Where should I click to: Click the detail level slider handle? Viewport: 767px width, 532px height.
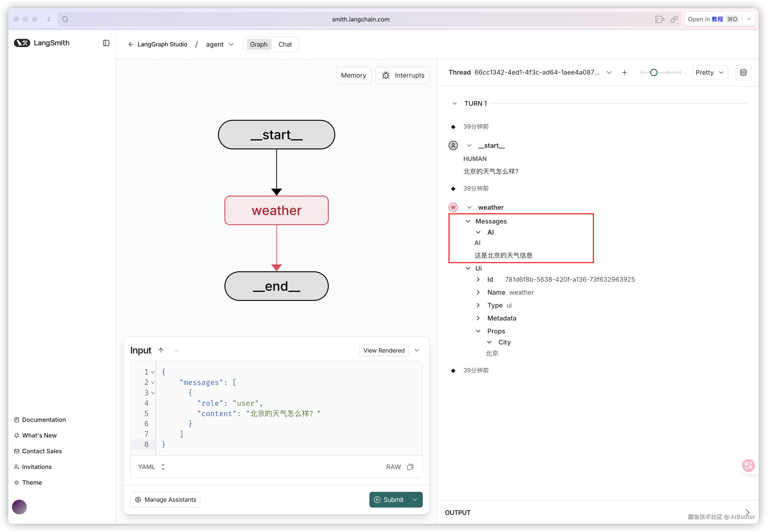654,73
